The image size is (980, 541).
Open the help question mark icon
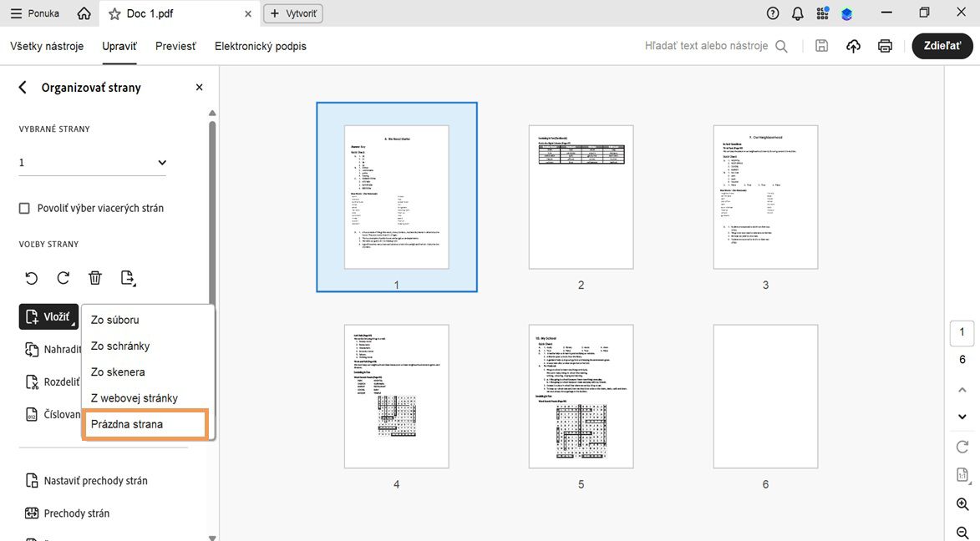pos(773,13)
